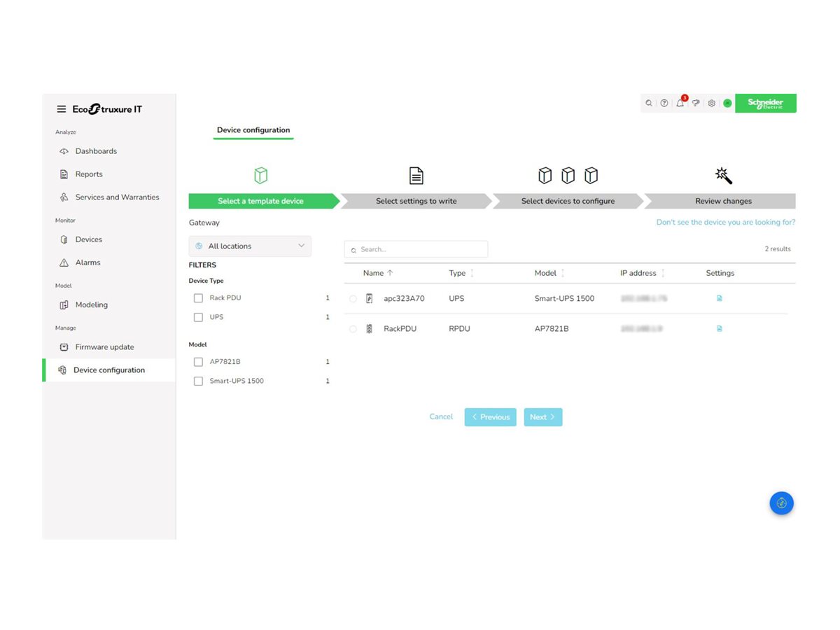Expand the All locations dropdown
840x630 pixels.
click(250, 246)
